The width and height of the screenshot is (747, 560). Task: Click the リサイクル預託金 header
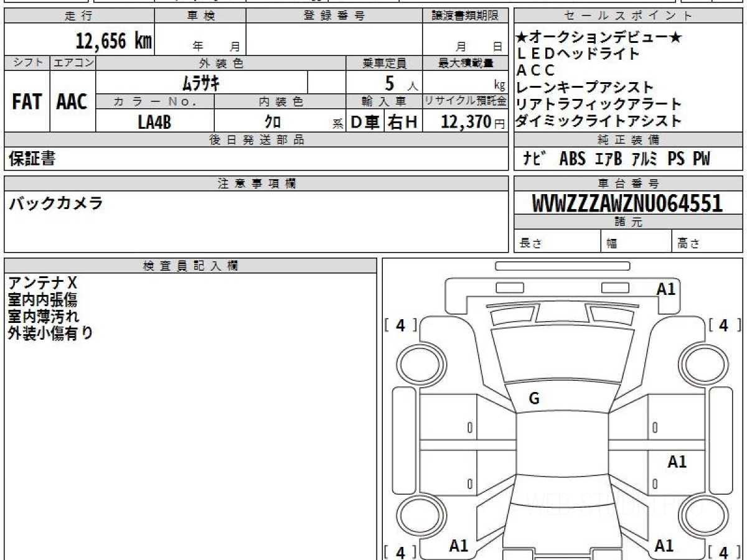tap(465, 101)
